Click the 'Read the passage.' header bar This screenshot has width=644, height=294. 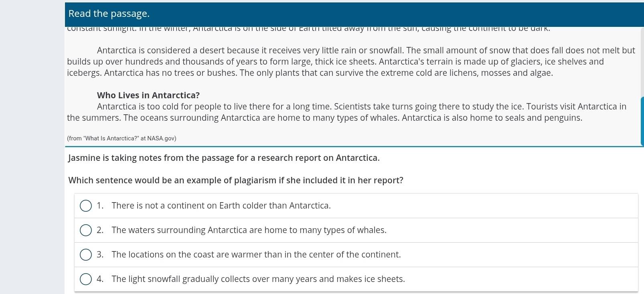tap(354, 14)
